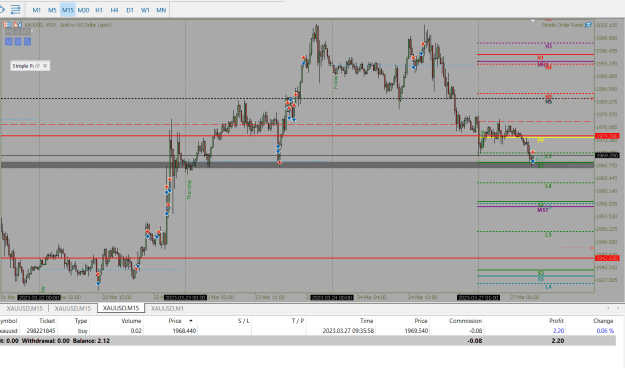This screenshot has height=368, width=625.
Task: Restore the Simple P floating panel
Action: coord(38,66)
